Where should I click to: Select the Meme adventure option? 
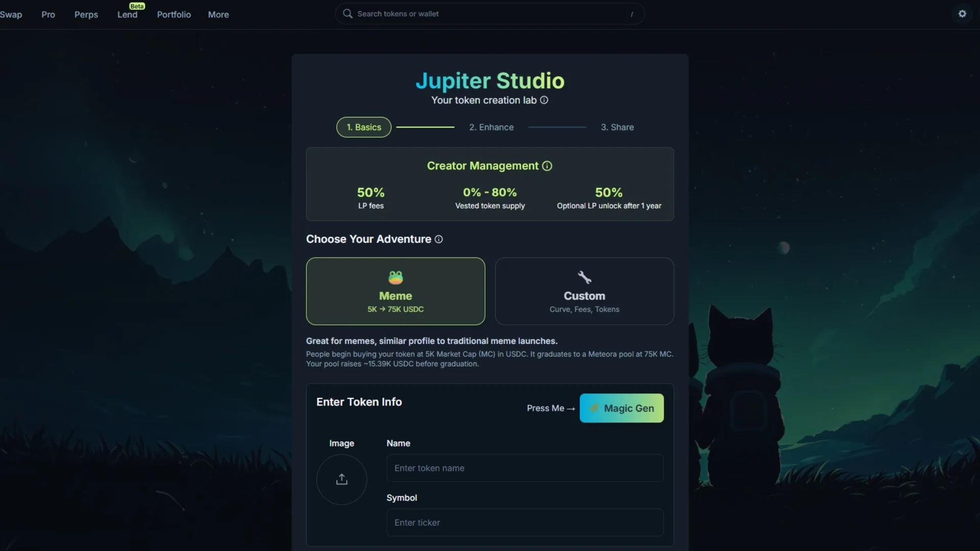pyautogui.click(x=396, y=291)
